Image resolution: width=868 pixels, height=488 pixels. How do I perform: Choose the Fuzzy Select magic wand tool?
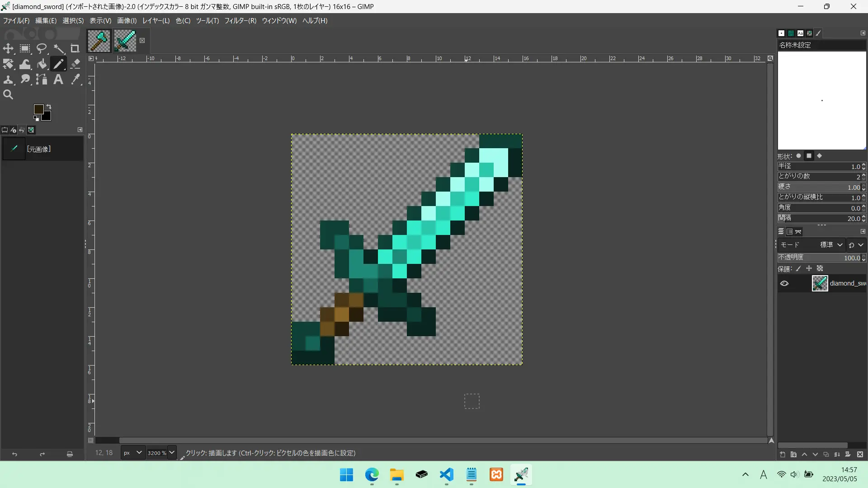[59, 48]
